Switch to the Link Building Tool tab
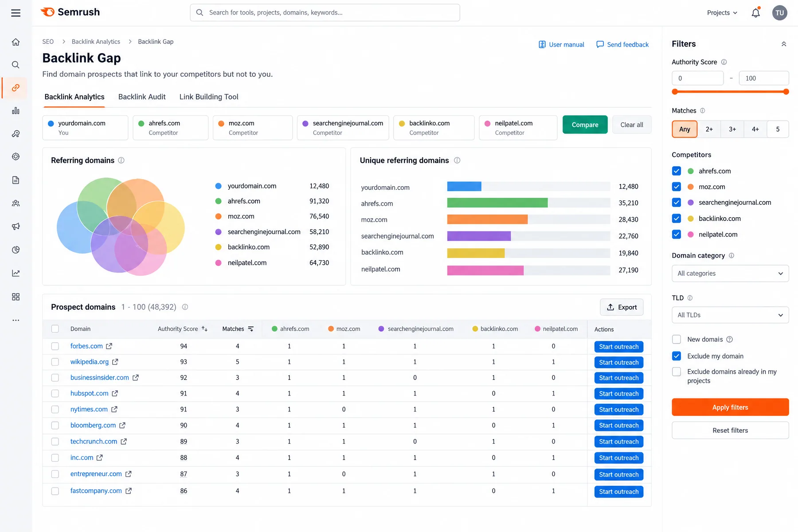The height and width of the screenshot is (532, 798). click(x=209, y=97)
